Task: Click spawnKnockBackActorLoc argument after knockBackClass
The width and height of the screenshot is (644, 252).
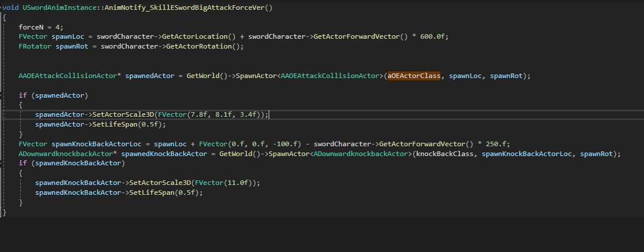Action: [x=527, y=154]
